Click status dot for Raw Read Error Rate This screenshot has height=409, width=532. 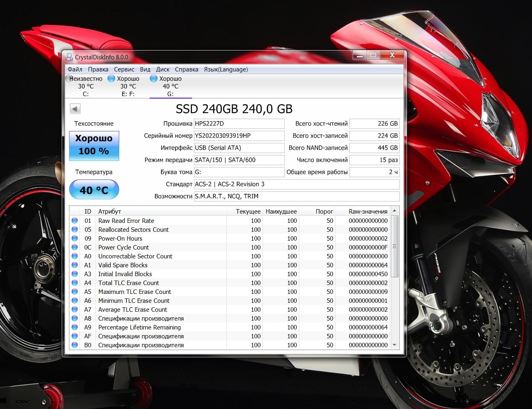click(x=75, y=221)
